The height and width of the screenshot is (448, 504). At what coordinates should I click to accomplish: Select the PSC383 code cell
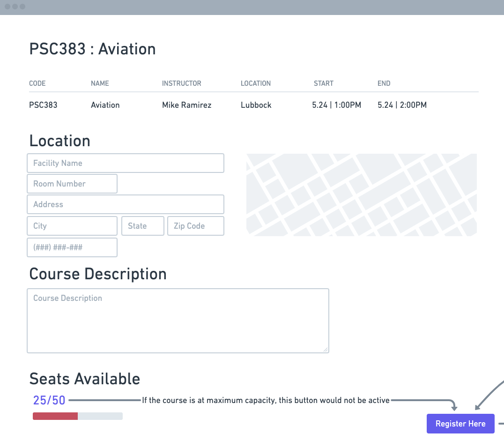(x=43, y=105)
